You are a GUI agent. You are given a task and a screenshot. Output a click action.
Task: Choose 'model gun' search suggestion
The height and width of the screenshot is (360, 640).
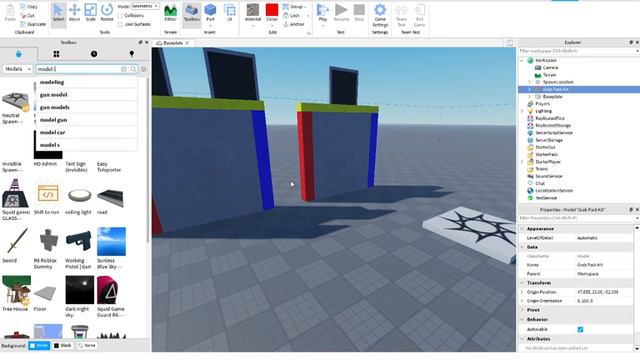pyautogui.click(x=87, y=120)
